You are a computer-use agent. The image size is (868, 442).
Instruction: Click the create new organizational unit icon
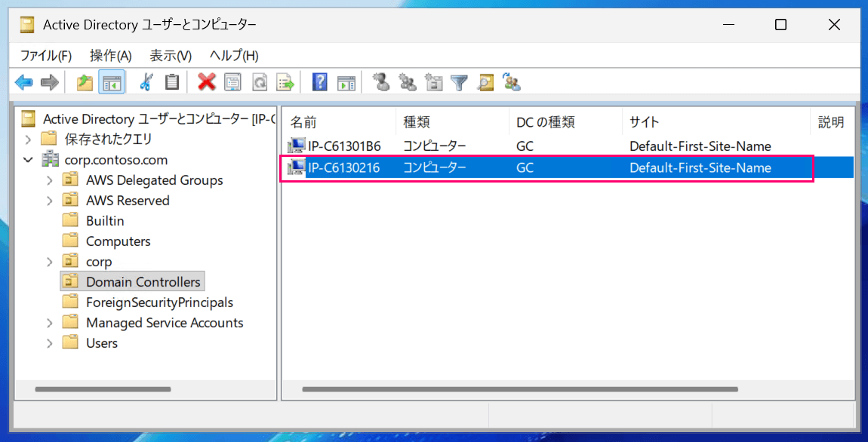(x=434, y=83)
